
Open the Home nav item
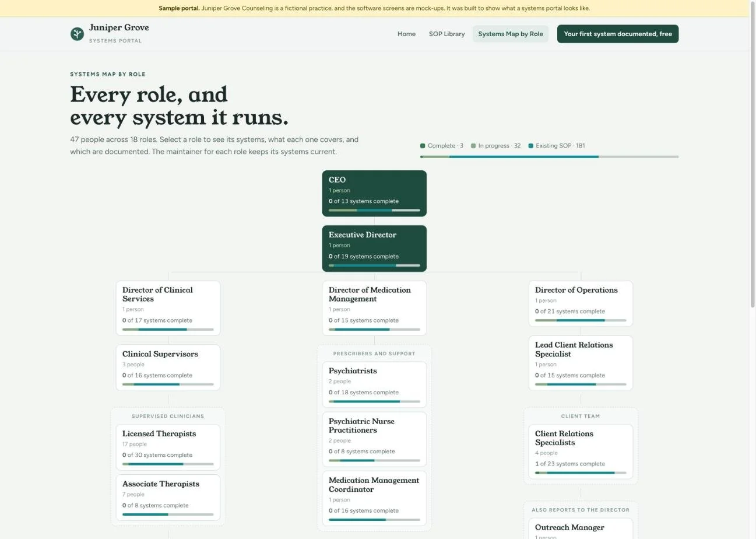point(406,34)
